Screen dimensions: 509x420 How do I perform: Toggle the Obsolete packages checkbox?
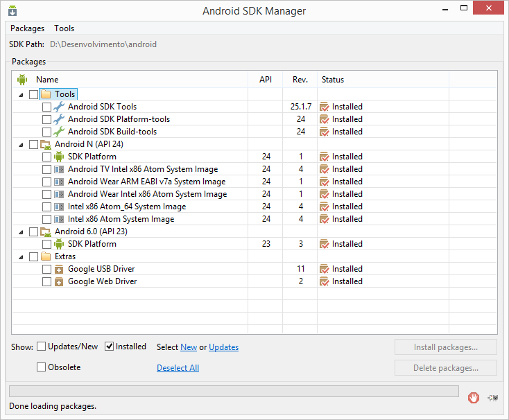[x=42, y=367]
